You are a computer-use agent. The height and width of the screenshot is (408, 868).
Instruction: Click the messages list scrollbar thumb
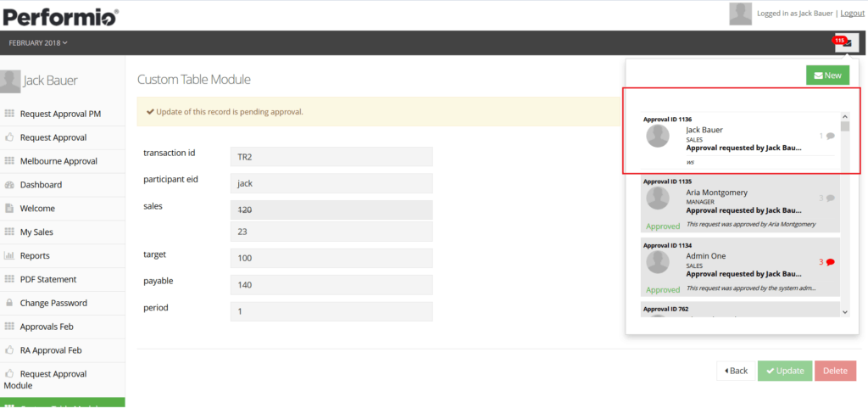[845, 126]
